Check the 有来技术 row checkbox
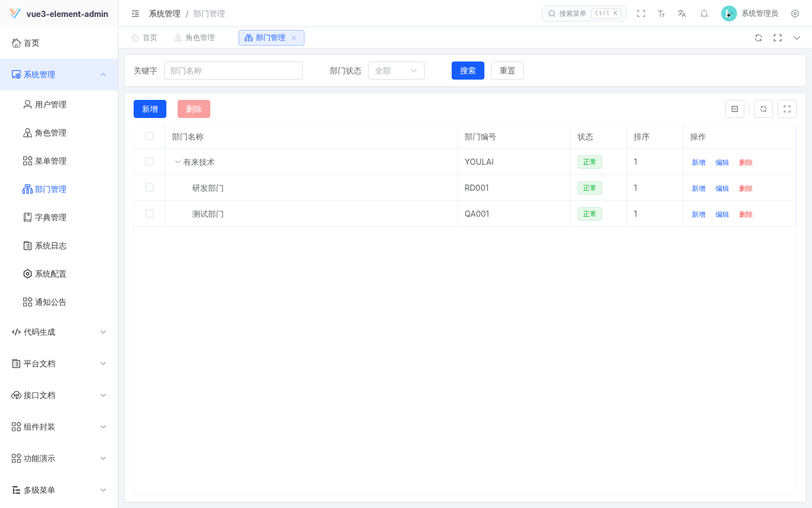The width and height of the screenshot is (812, 508). pos(149,161)
